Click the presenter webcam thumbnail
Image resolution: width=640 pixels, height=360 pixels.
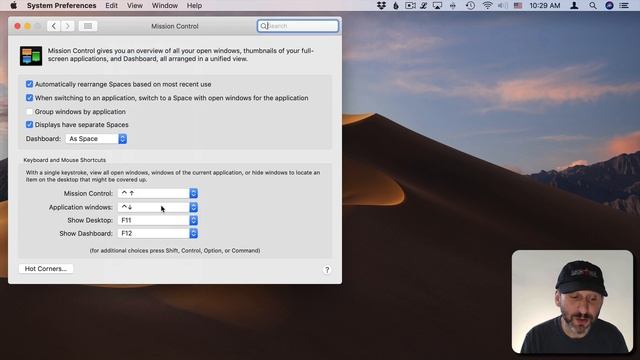[572, 302]
